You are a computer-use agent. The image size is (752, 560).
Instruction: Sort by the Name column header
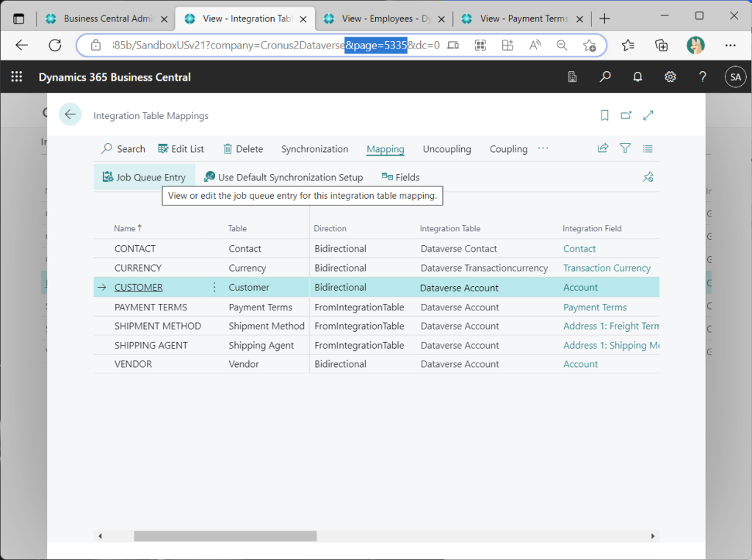point(128,228)
